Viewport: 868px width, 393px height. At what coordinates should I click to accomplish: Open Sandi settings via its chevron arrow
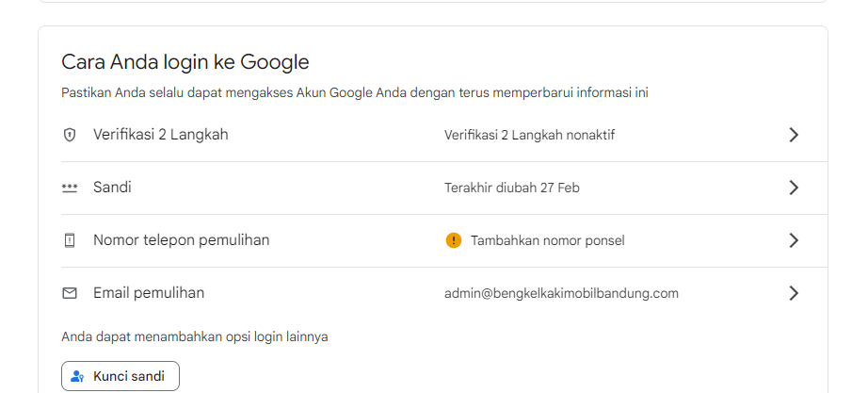(x=794, y=188)
